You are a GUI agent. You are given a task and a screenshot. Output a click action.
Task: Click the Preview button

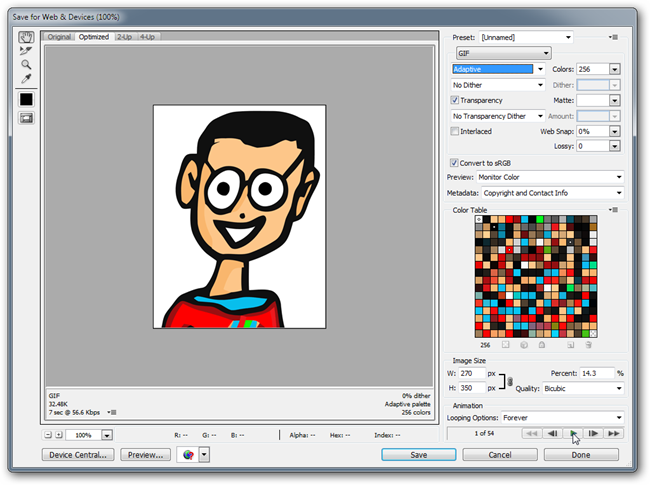click(x=145, y=455)
